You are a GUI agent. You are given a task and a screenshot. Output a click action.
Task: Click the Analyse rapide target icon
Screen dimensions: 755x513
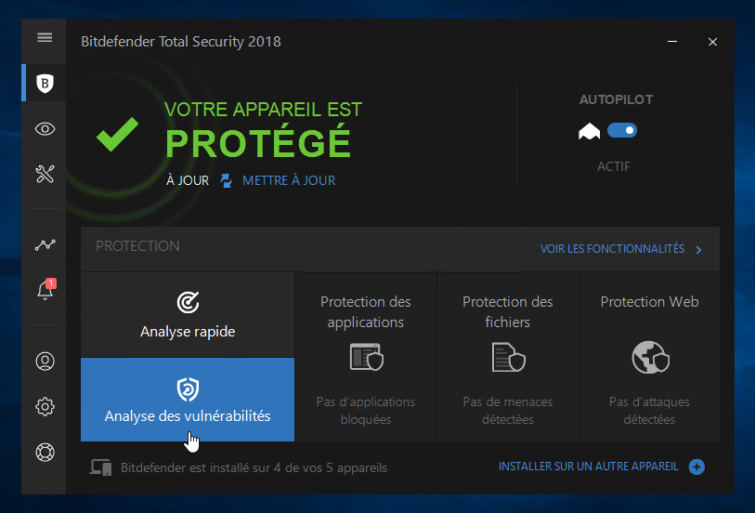[188, 303]
